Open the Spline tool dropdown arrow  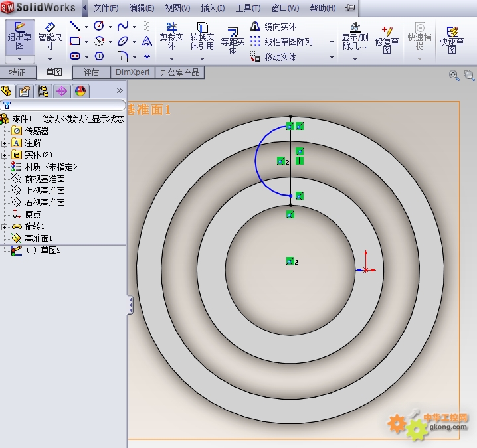pos(134,27)
